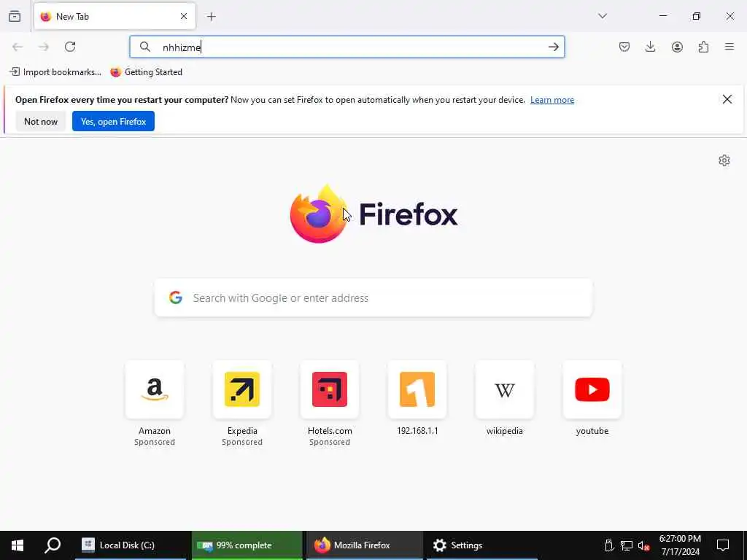Image resolution: width=747 pixels, height=560 pixels.
Task: Open new tab personalize gear
Action: (724, 160)
